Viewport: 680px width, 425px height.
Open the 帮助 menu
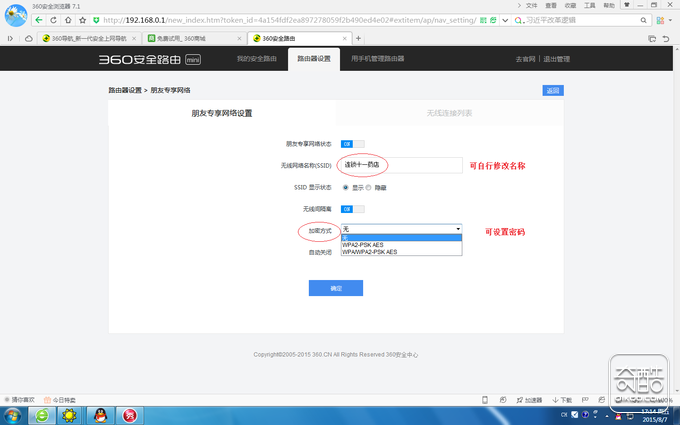pos(609,5)
